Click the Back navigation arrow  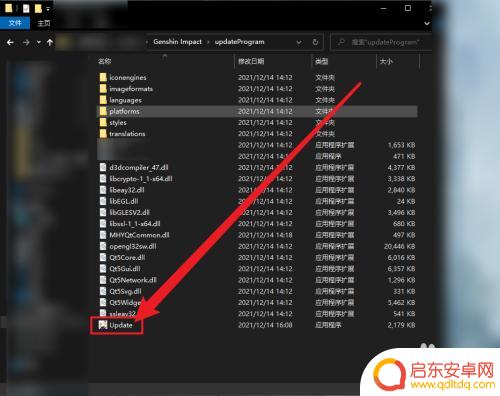pos(10,42)
